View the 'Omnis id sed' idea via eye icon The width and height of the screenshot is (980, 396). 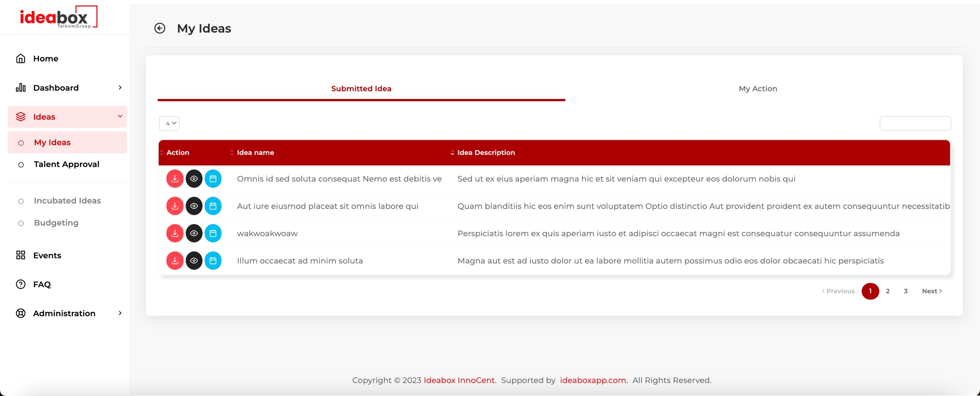click(194, 179)
